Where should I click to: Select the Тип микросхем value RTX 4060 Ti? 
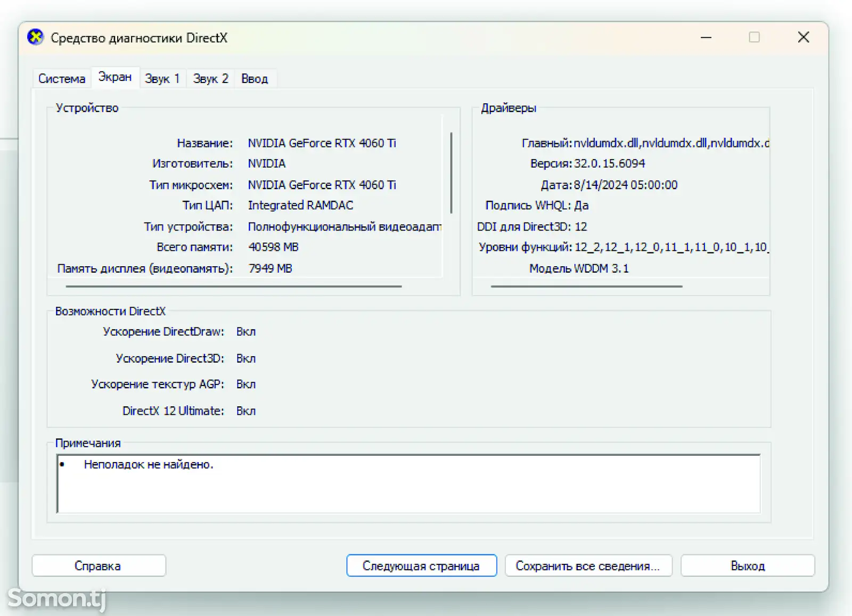[322, 185]
